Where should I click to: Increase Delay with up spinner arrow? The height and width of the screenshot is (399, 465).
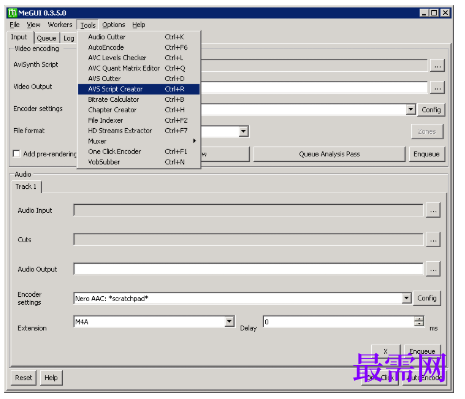pos(419,319)
